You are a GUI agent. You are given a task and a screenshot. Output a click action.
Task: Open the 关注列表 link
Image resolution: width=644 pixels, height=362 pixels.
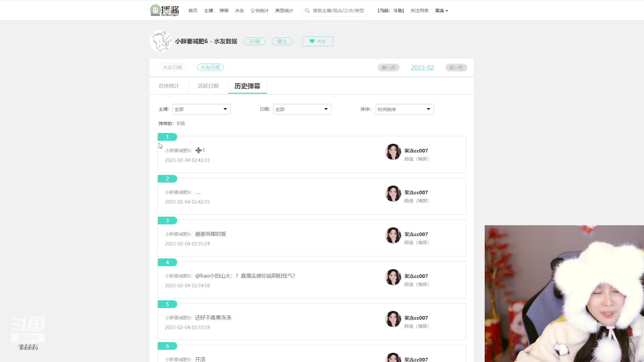[x=419, y=11]
